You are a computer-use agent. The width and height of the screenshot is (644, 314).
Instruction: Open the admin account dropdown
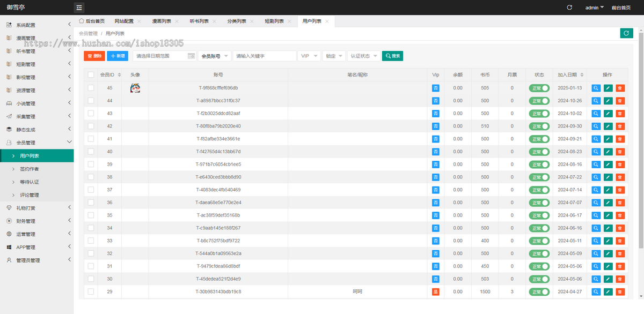tap(595, 8)
